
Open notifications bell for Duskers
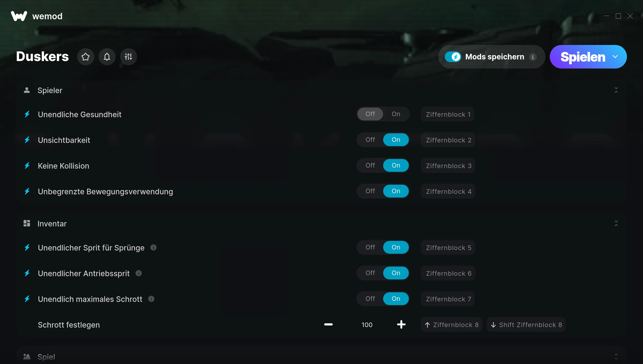click(107, 57)
